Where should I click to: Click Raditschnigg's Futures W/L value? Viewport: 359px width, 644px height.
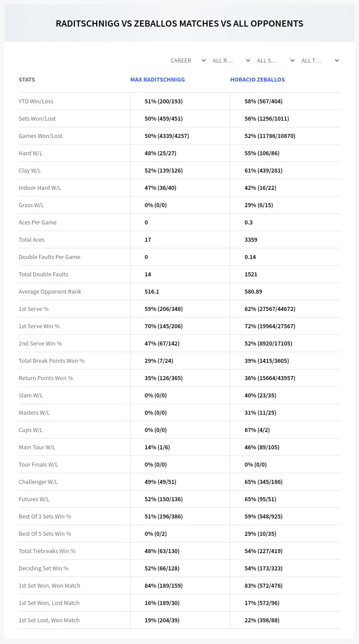(164, 499)
